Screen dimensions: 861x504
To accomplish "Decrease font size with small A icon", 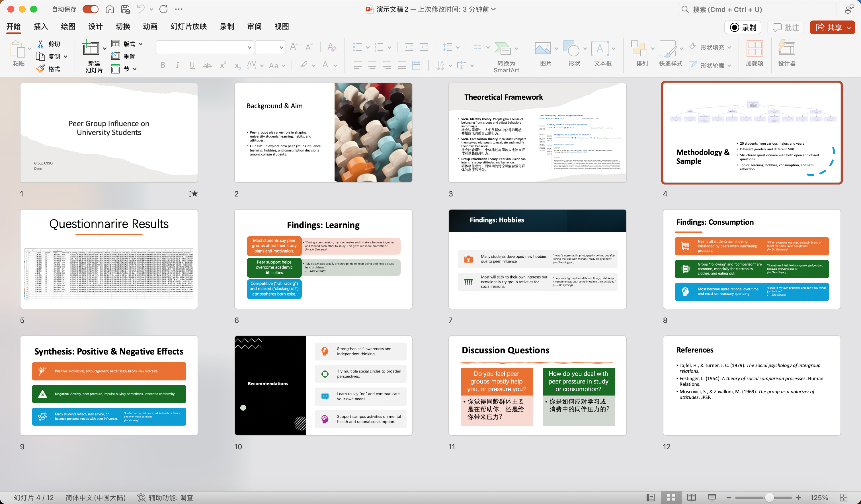I will tap(309, 47).
